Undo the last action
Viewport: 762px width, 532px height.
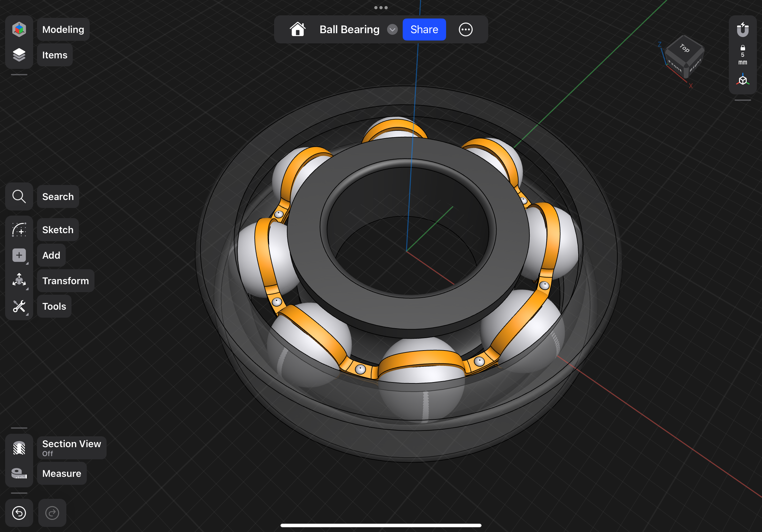pyautogui.click(x=19, y=513)
